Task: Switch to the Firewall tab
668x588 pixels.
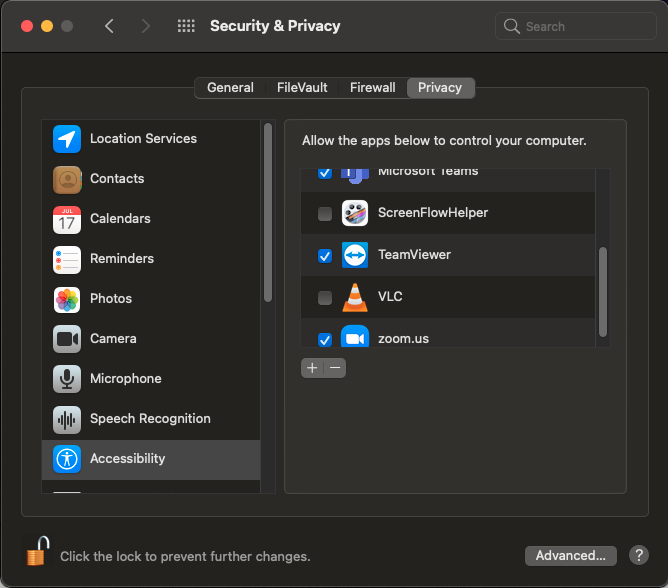Action: coord(373,88)
